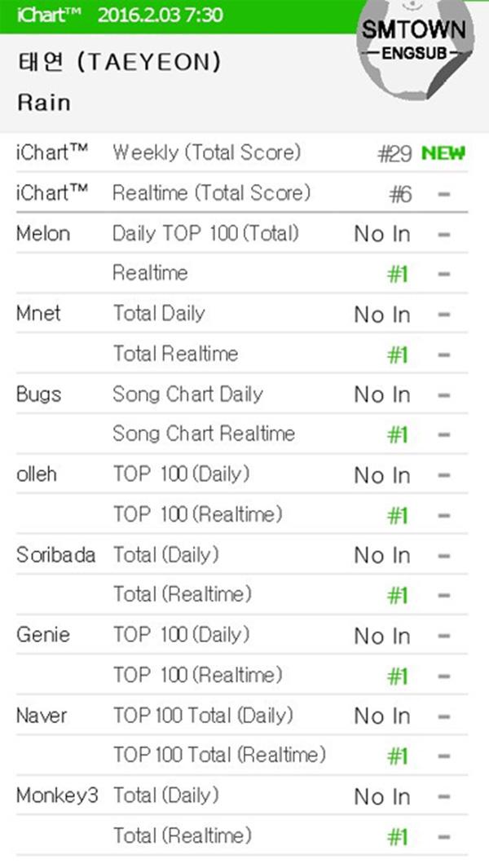Open Mnet Total Realtime entry

pyautogui.click(x=175, y=354)
